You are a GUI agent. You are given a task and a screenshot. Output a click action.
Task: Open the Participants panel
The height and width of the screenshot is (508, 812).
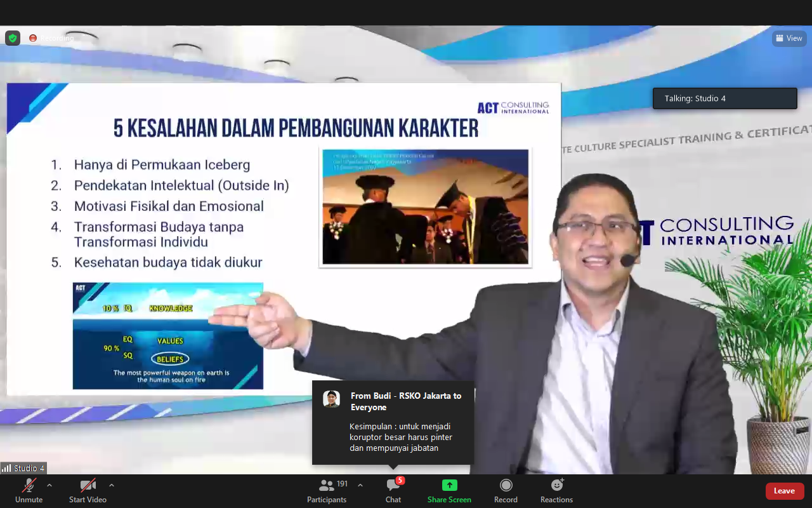click(x=327, y=490)
